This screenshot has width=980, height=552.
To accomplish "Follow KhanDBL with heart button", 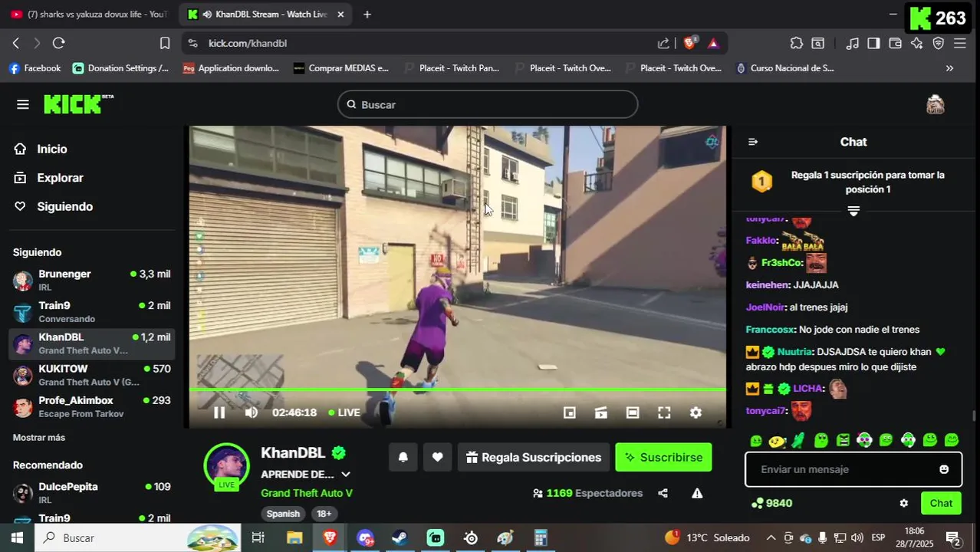I will click(x=437, y=457).
